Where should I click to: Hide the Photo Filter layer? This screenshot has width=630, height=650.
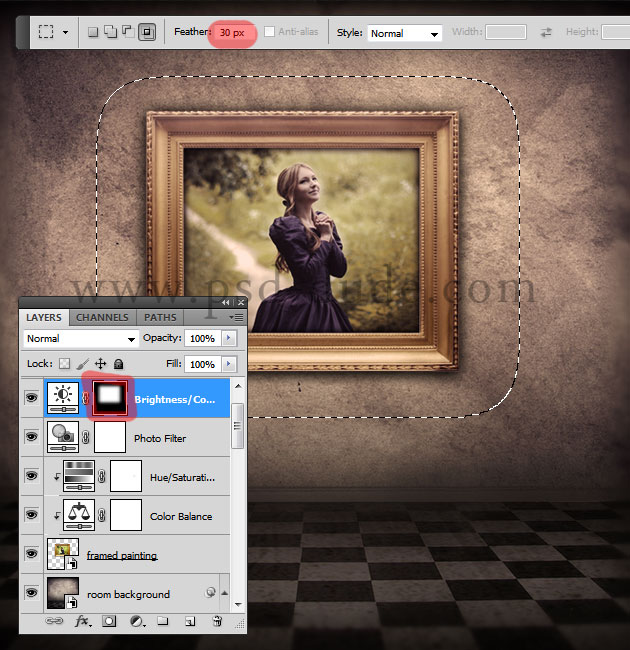pos(31,437)
